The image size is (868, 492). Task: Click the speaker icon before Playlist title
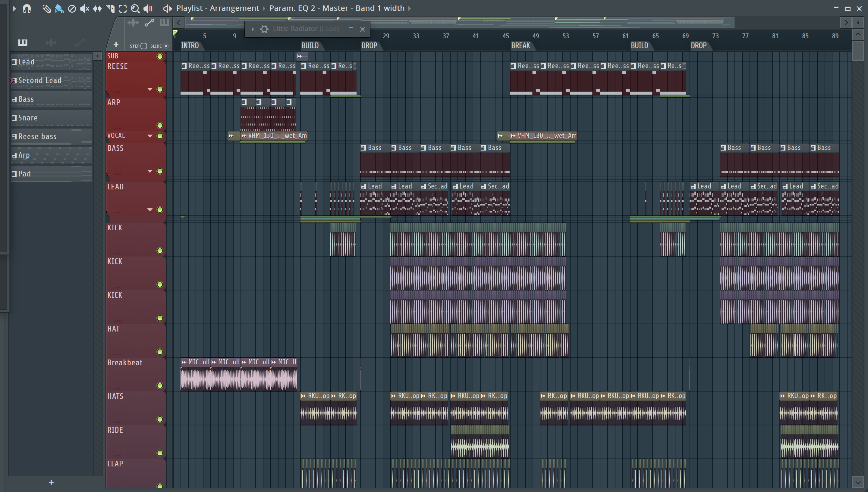point(167,8)
